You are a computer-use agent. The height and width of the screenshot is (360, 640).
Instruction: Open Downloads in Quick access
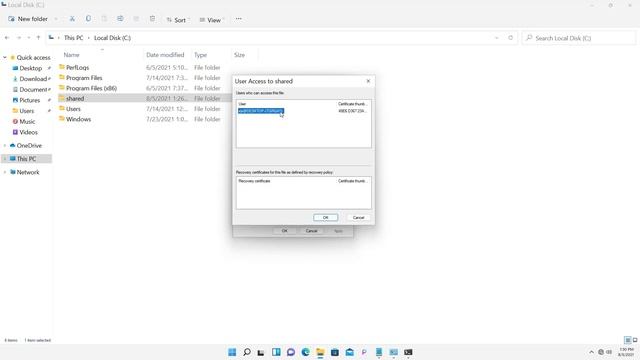tap(33, 79)
